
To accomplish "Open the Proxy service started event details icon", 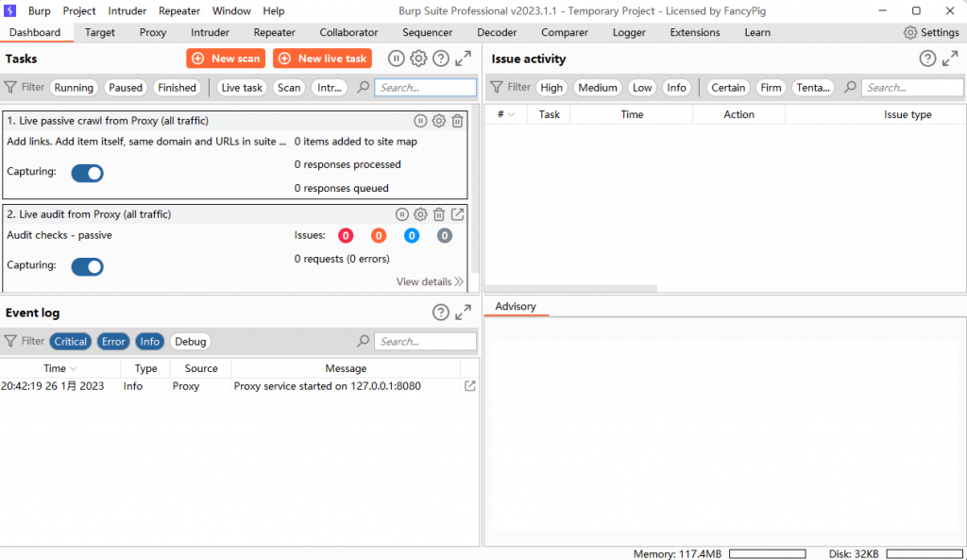I will (470, 386).
